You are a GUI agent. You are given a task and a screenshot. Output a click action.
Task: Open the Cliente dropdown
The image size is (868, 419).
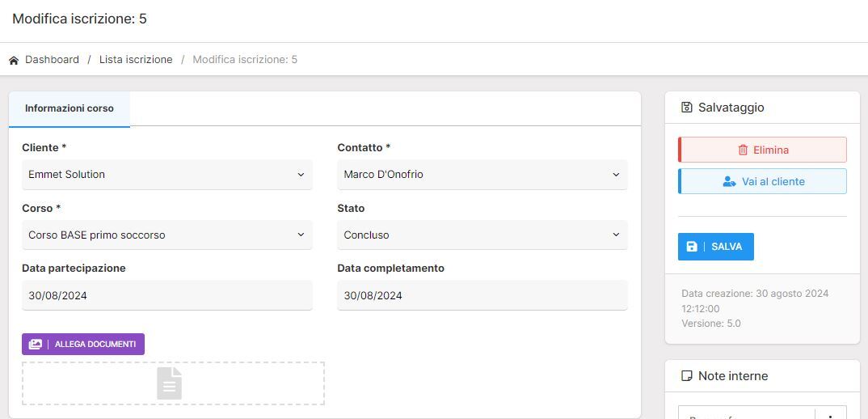tap(166, 175)
